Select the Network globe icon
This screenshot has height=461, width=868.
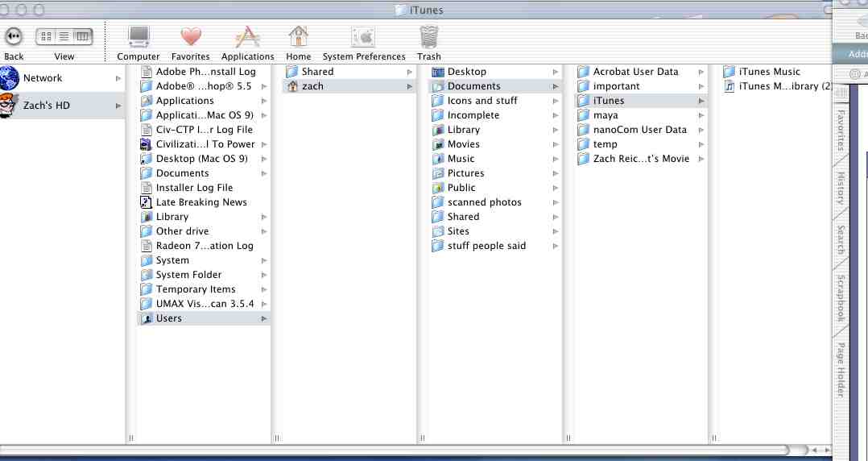(10, 78)
